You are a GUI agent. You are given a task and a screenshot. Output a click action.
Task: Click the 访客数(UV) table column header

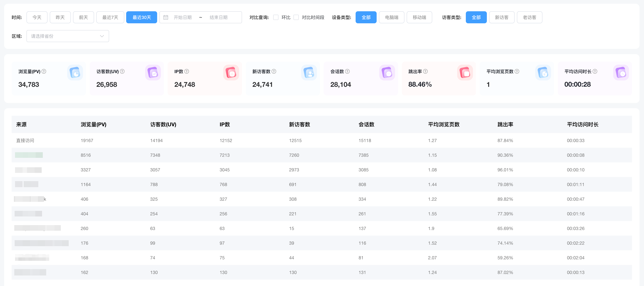click(163, 124)
